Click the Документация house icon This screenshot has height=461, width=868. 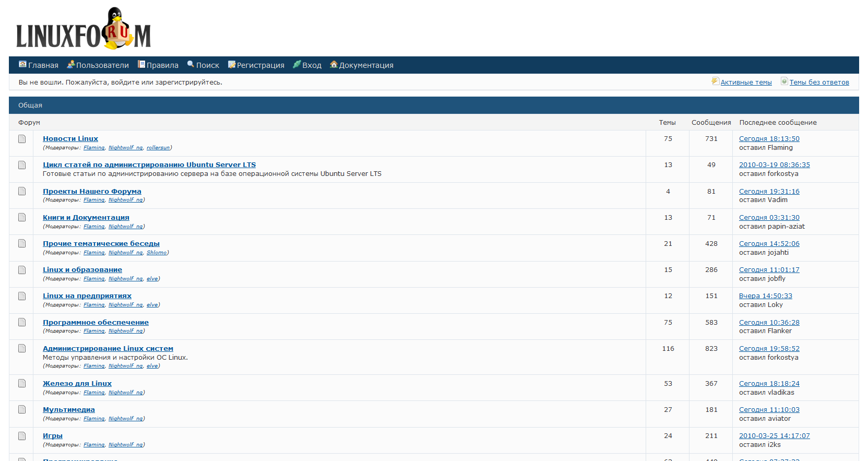click(x=334, y=64)
